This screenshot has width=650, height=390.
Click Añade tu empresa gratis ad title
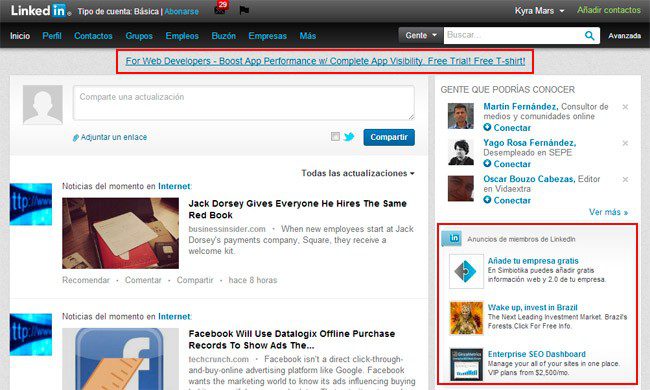[x=533, y=261]
